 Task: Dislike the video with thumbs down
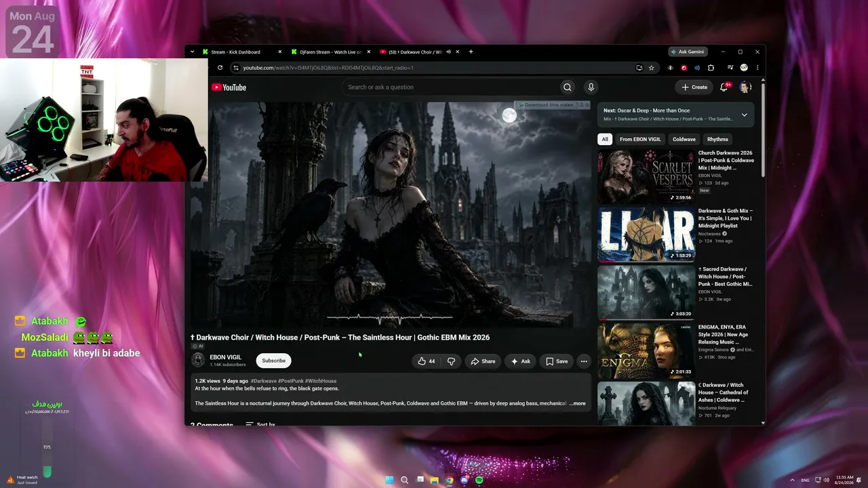pos(451,361)
